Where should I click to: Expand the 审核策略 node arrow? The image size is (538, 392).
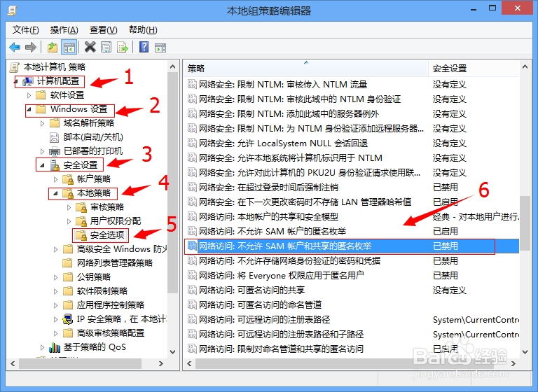click(x=69, y=207)
